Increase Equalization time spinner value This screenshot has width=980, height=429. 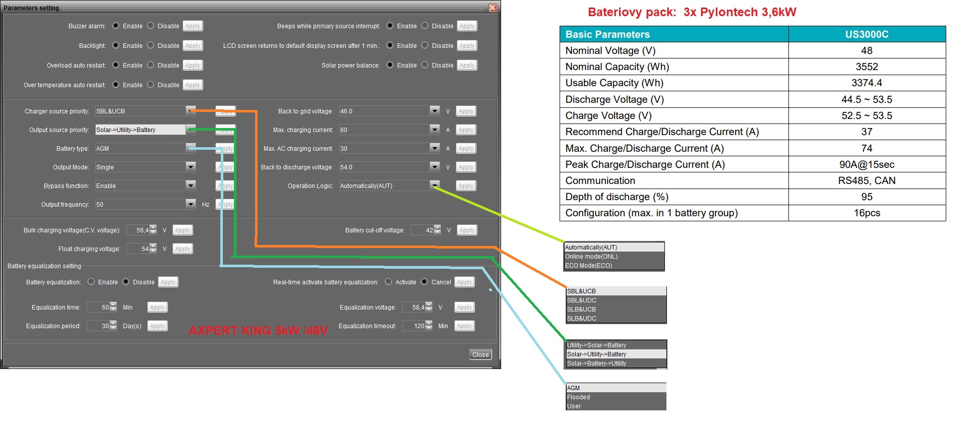113,305
